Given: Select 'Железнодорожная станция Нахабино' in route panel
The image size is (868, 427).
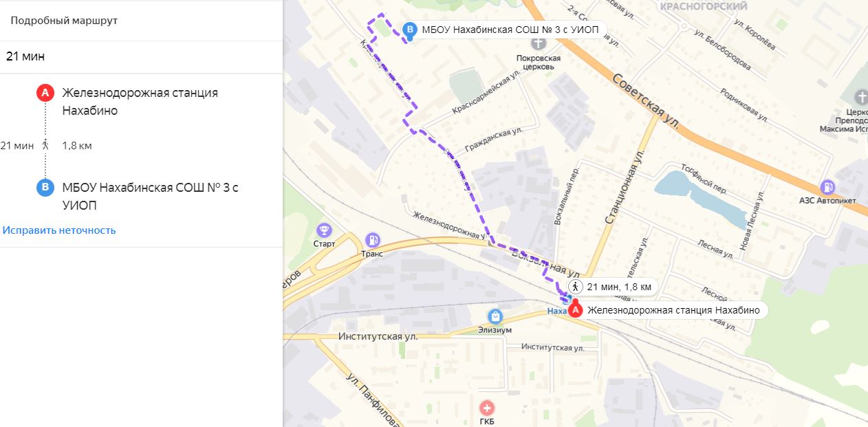Looking at the screenshot, I should click(140, 101).
